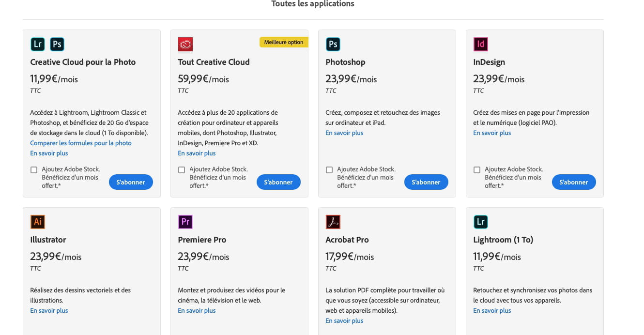Click the 11,99€/mois price under Creative Cloud Photo
This screenshot has width=644, height=335.
[54, 79]
